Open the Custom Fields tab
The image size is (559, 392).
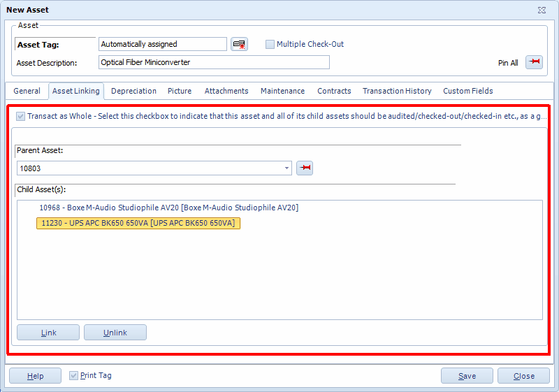click(x=468, y=91)
